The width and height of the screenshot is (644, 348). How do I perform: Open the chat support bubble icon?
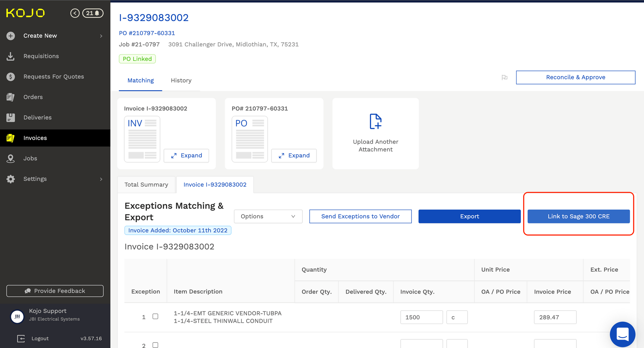click(x=622, y=334)
